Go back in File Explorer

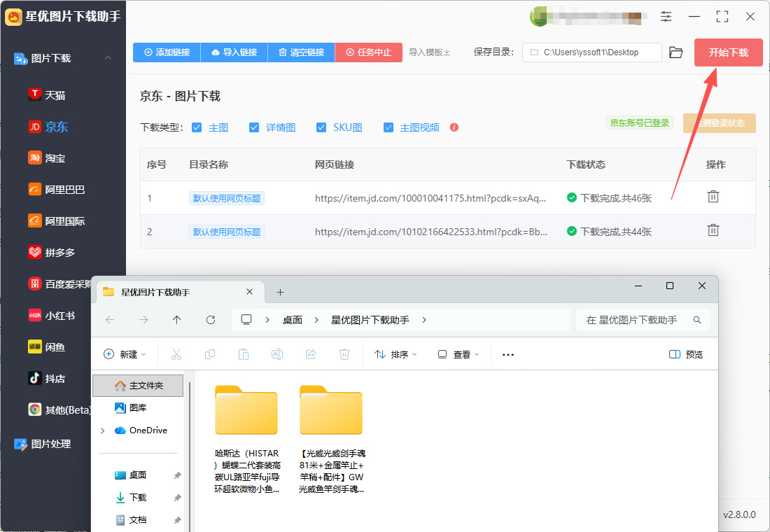click(110, 320)
